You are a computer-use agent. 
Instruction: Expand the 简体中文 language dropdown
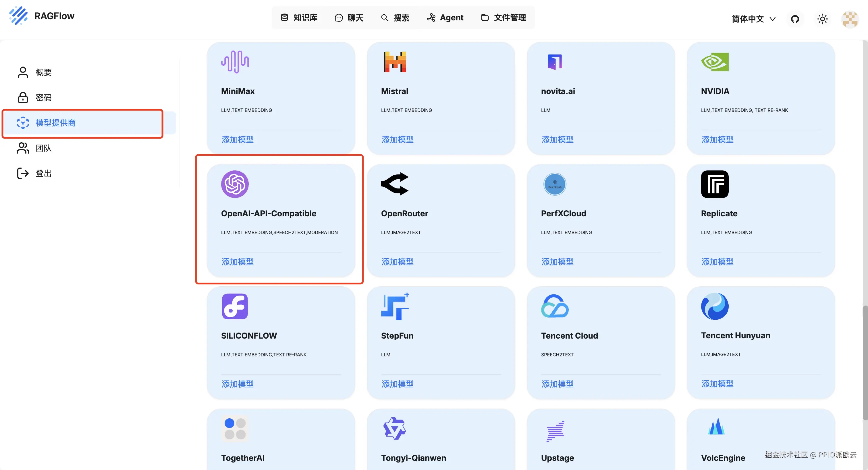[x=754, y=19]
